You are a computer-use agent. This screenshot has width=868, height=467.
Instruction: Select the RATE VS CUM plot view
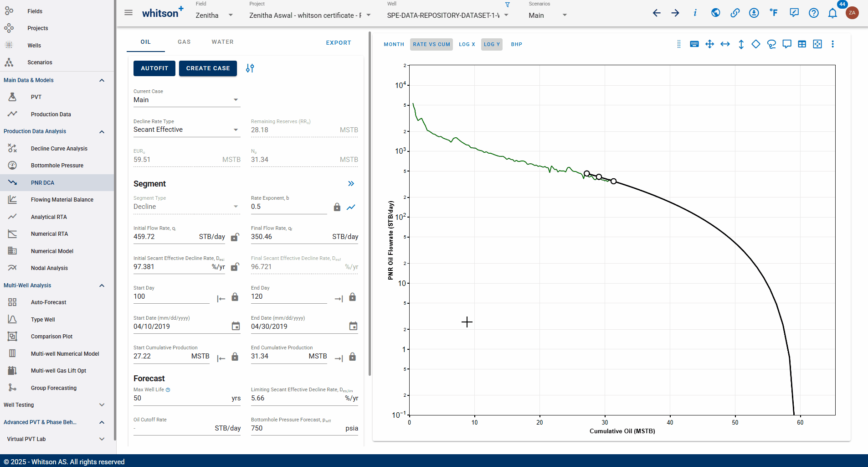(431, 44)
